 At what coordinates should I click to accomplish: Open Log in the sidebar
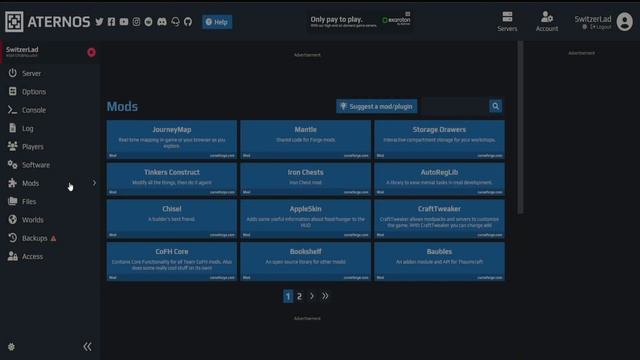pos(50,129)
